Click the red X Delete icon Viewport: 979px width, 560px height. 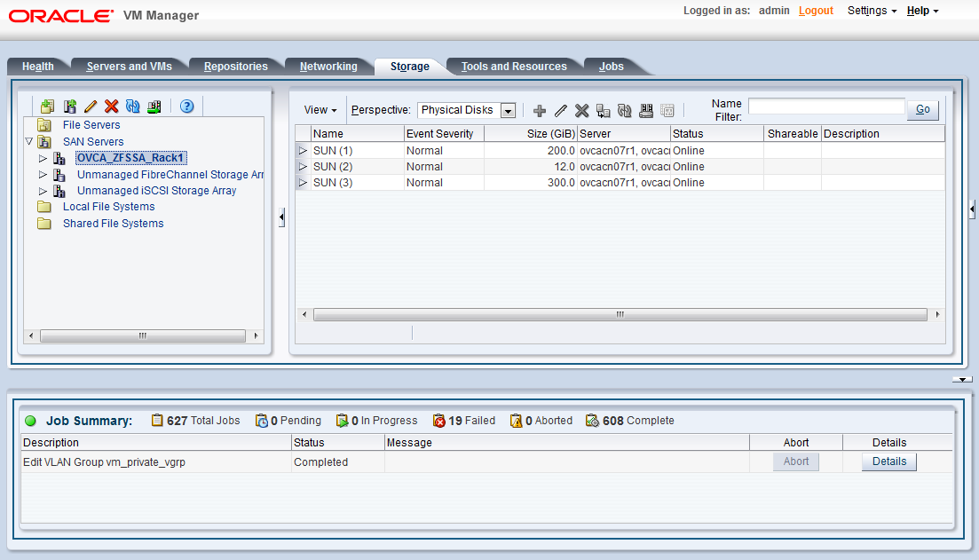112,106
